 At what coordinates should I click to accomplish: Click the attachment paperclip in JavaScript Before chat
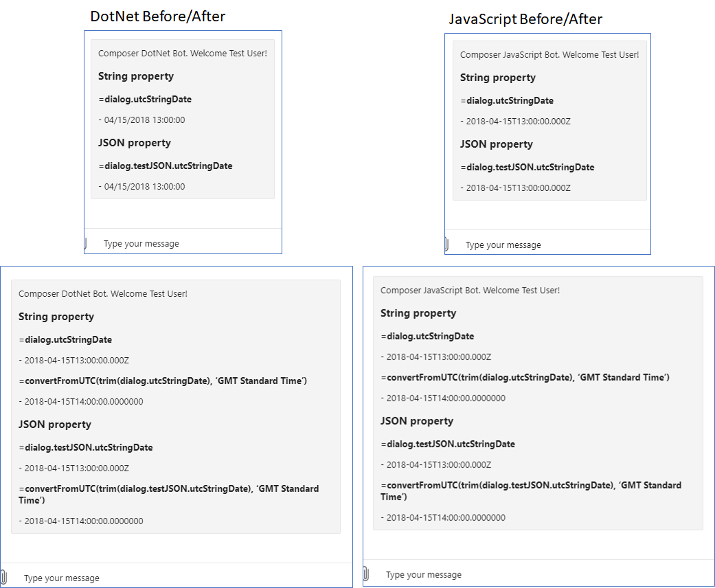click(447, 243)
